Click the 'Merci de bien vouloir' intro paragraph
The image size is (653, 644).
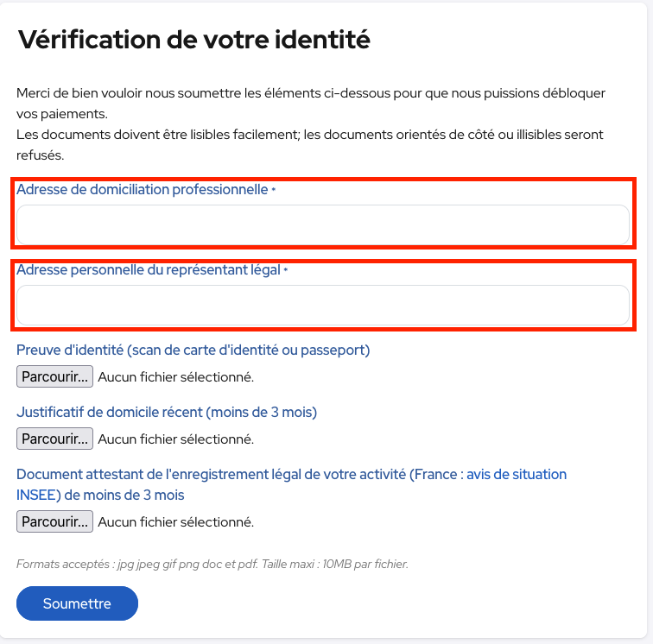(311, 104)
